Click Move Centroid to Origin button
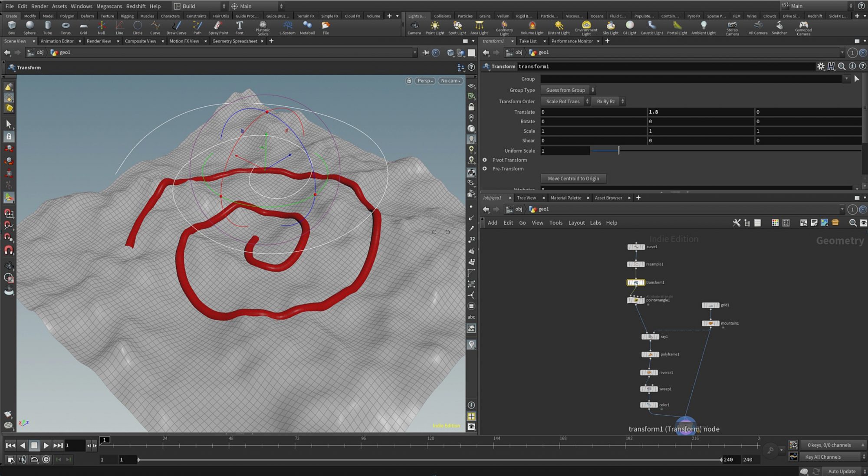The image size is (868, 476). (573, 178)
